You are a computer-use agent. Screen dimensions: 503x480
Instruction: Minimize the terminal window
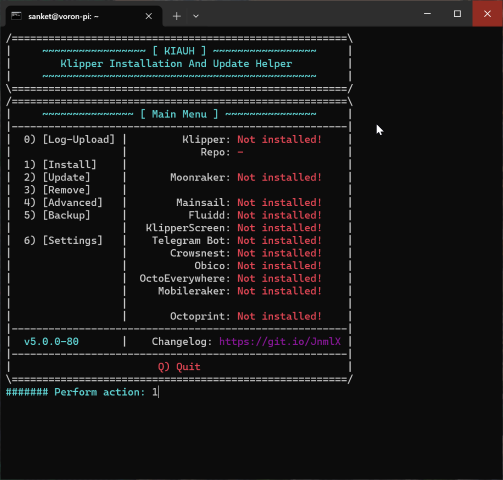click(x=427, y=14)
